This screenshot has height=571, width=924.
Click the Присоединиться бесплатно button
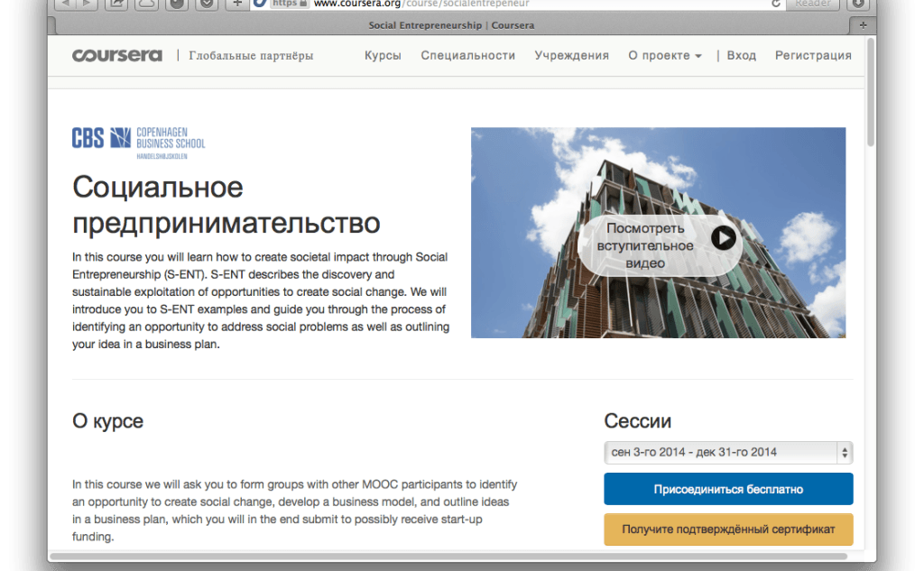click(727, 489)
